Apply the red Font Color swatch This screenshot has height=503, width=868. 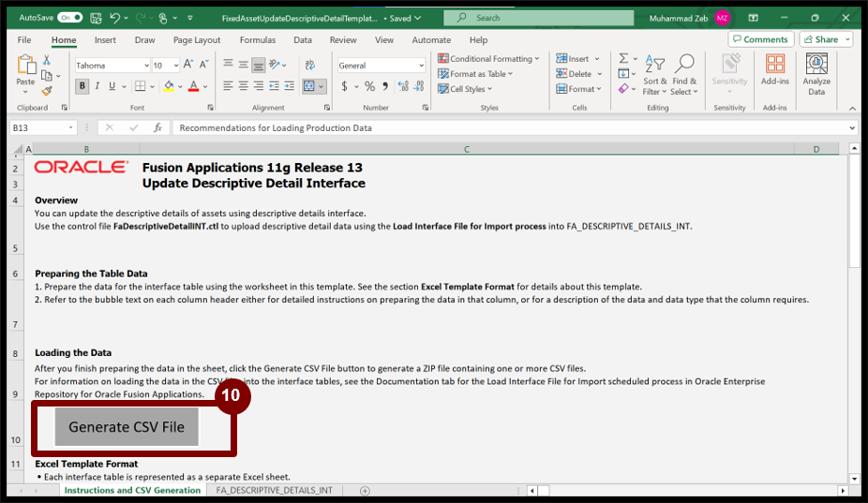tap(194, 86)
